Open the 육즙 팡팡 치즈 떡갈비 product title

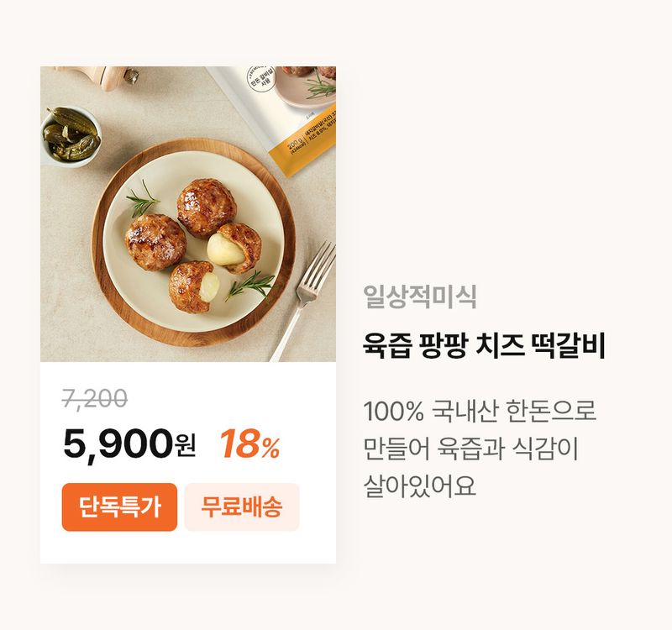tap(485, 345)
